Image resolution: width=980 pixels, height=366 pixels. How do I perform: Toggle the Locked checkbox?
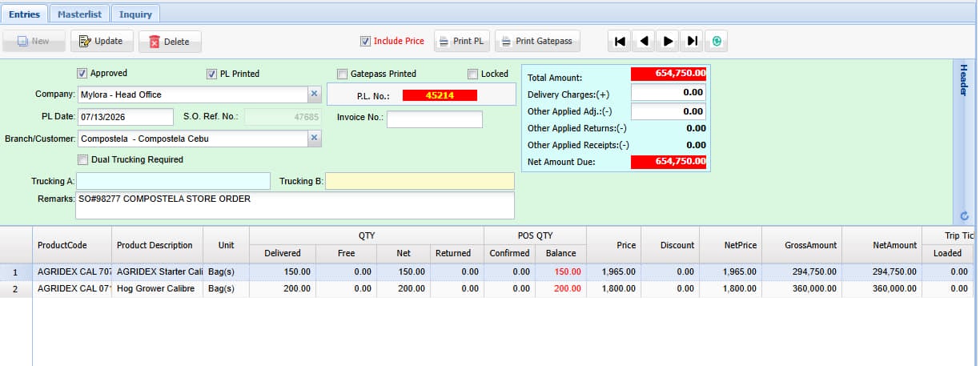pyautogui.click(x=472, y=74)
